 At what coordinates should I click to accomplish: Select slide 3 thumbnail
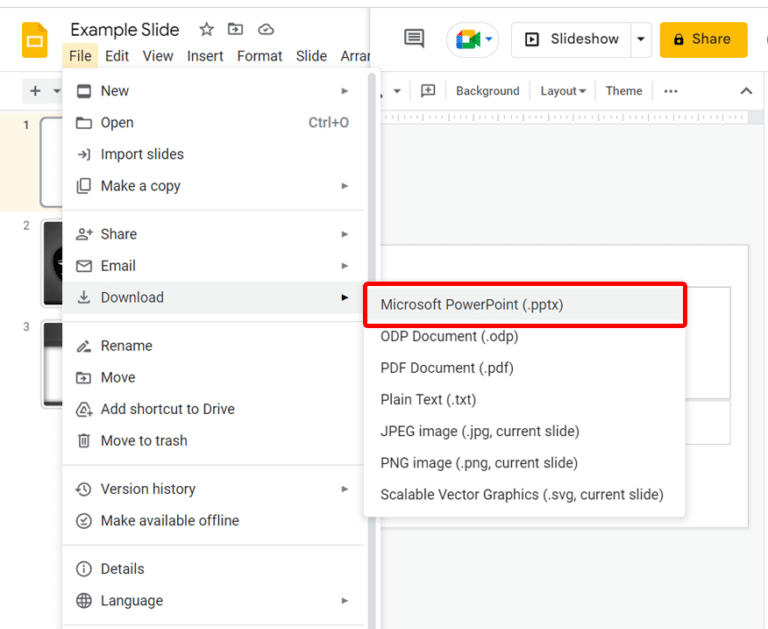(52, 364)
